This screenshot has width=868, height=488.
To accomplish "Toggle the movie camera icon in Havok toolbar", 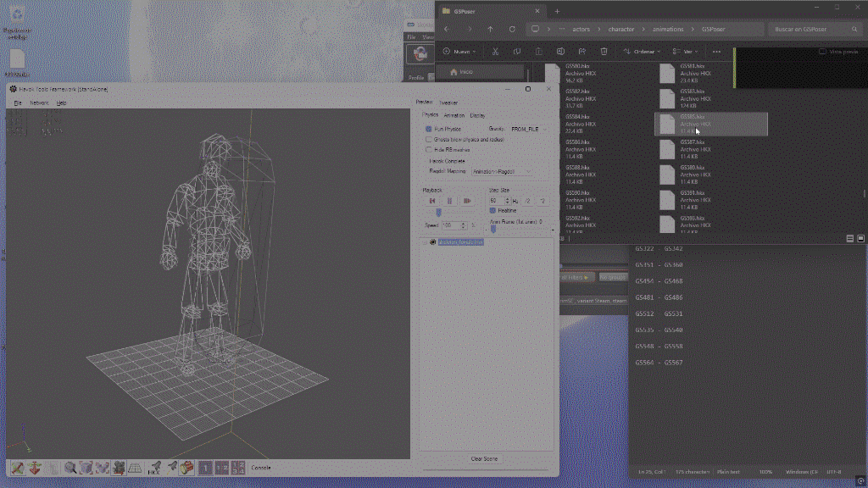I will tap(119, 468).
